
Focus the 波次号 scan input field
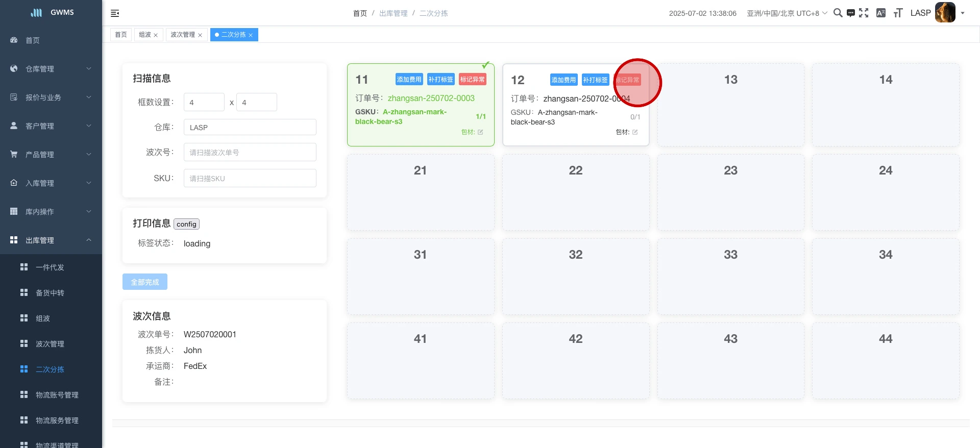250,152
